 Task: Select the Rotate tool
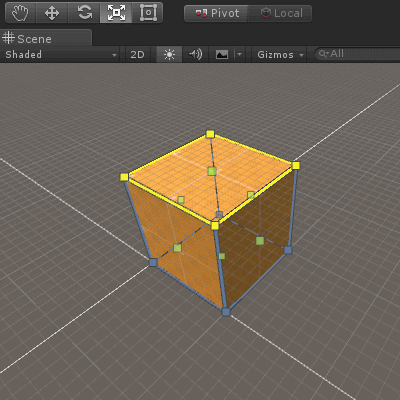tap(84, 13)
